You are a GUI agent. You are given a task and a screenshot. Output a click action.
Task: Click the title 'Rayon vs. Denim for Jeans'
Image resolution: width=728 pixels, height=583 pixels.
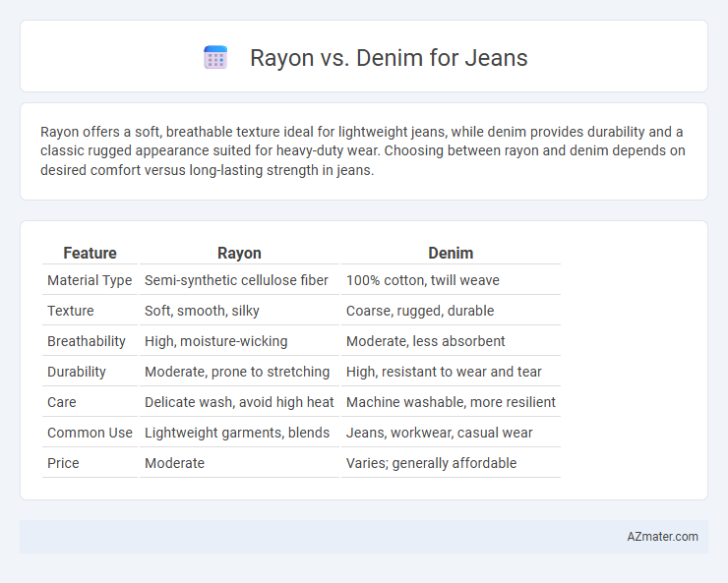pyautogui.click(x=389, y=58)
